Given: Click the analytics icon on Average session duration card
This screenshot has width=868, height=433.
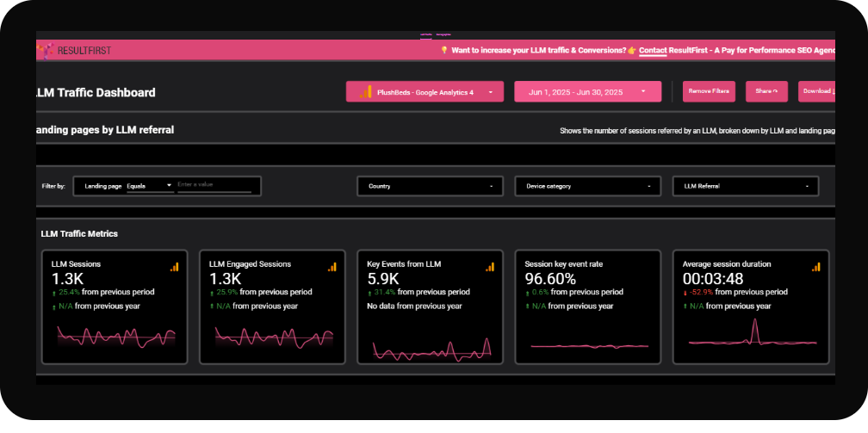Looking at the screenshot, I should pos(816,267).
